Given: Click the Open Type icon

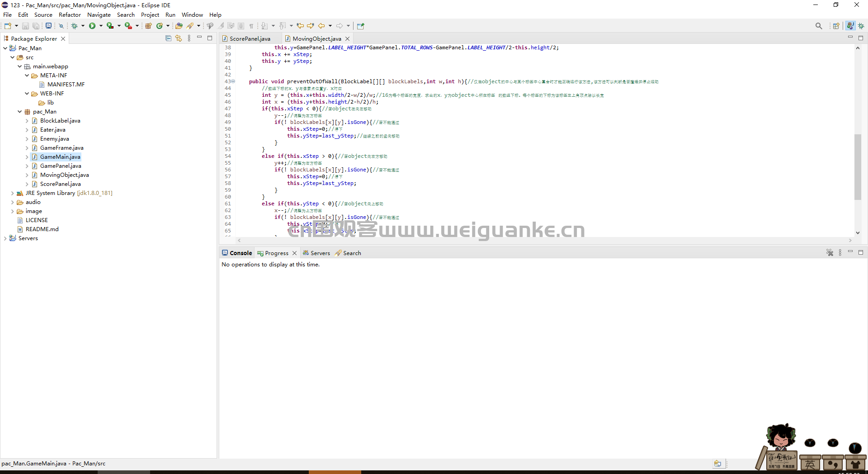Looking at the screenshot, I should coord(179,26).
